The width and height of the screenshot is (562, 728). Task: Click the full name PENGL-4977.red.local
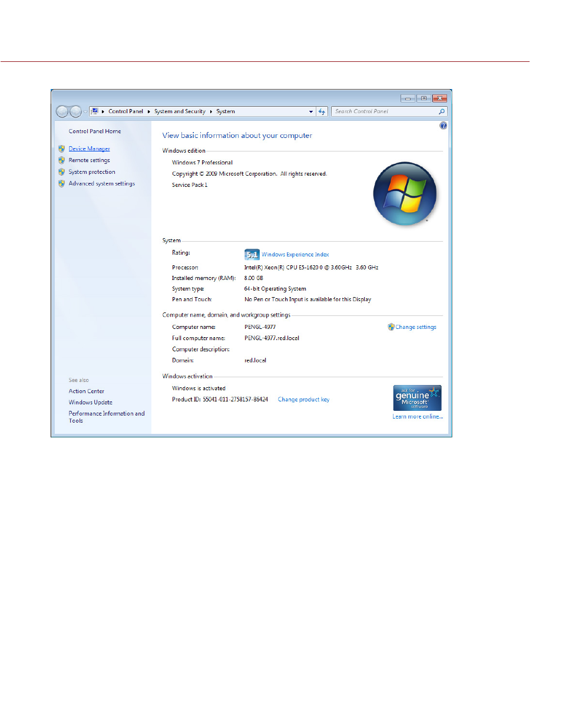pyautogui.click(x=272, y=338)
